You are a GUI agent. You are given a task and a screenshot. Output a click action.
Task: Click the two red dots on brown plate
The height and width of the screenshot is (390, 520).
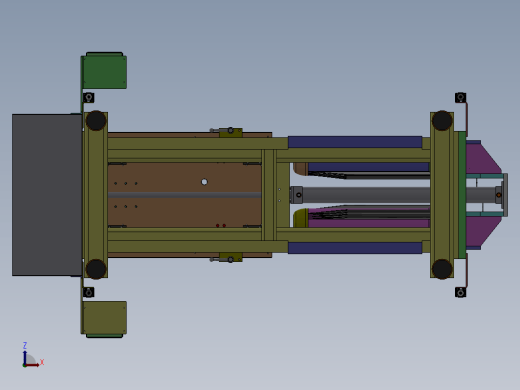click(221, 226)
